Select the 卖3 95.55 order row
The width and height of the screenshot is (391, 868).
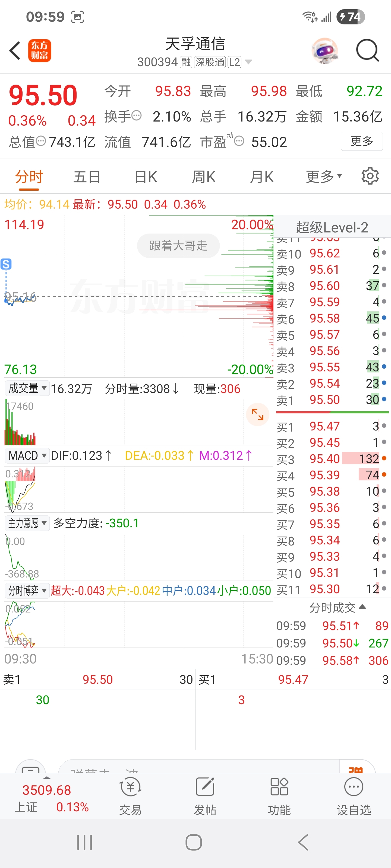332,367
